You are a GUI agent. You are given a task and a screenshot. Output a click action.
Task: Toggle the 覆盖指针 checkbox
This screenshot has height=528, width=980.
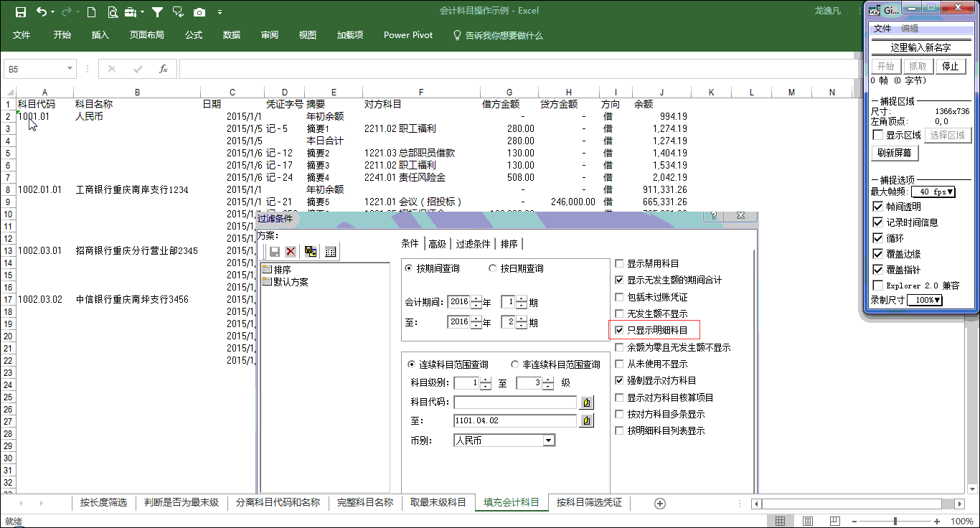click(x=877, y=270)
